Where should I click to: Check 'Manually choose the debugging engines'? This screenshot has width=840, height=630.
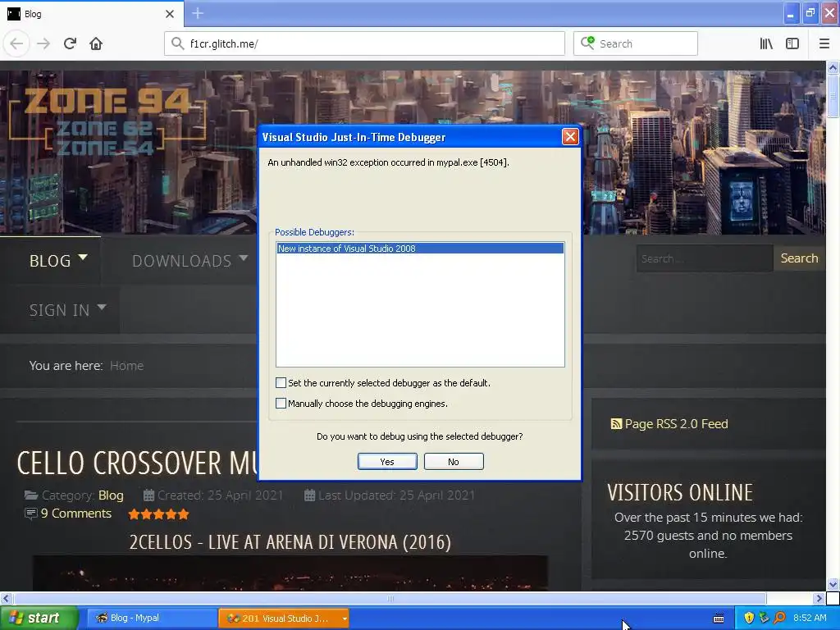[x=281, y=403]
